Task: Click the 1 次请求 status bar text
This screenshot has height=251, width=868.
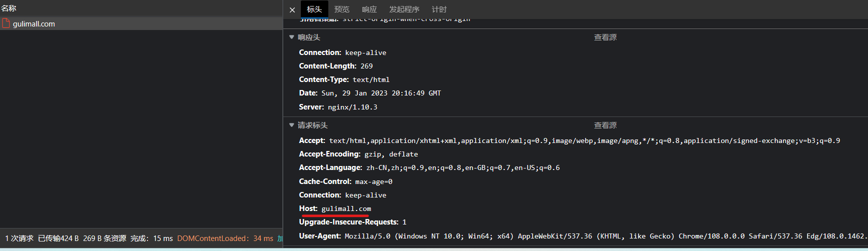Action: click(x=19, y=238)
